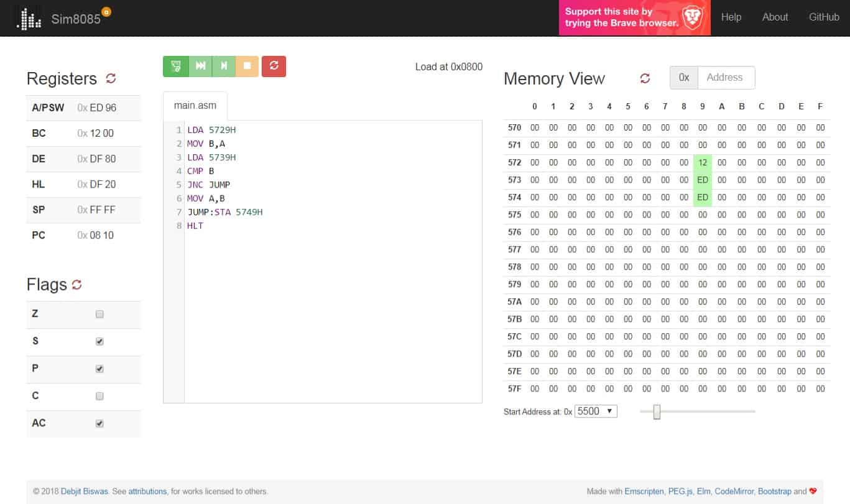Click the assemble and load button
Image resolution: width=850 pixels, height=504 pixels.
tap(176, 66)
